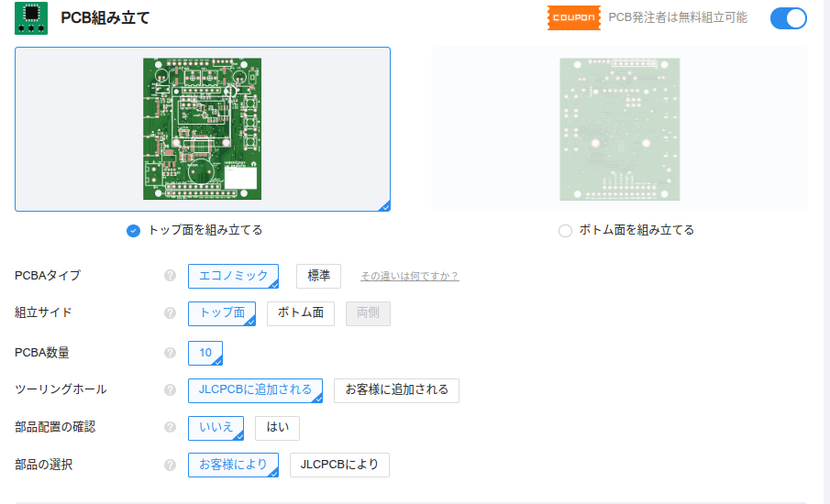This screenshot has height=504, width=830.
Task: Click the disabled 両側 option
Action: tap(368, 313)
